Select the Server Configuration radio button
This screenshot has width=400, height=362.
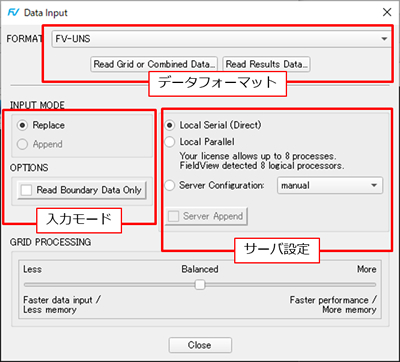click(x=170, y=185)
